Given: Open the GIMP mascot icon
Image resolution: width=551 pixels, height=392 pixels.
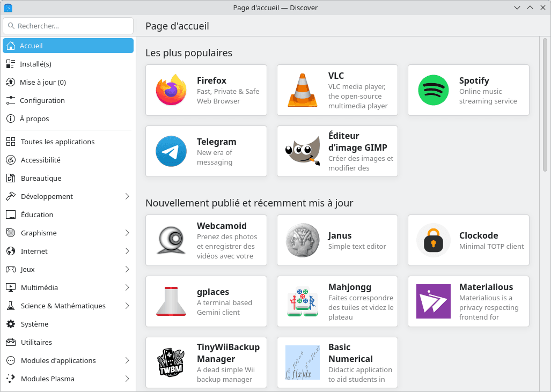Looking at the screenshot, I should click(303, 151).
